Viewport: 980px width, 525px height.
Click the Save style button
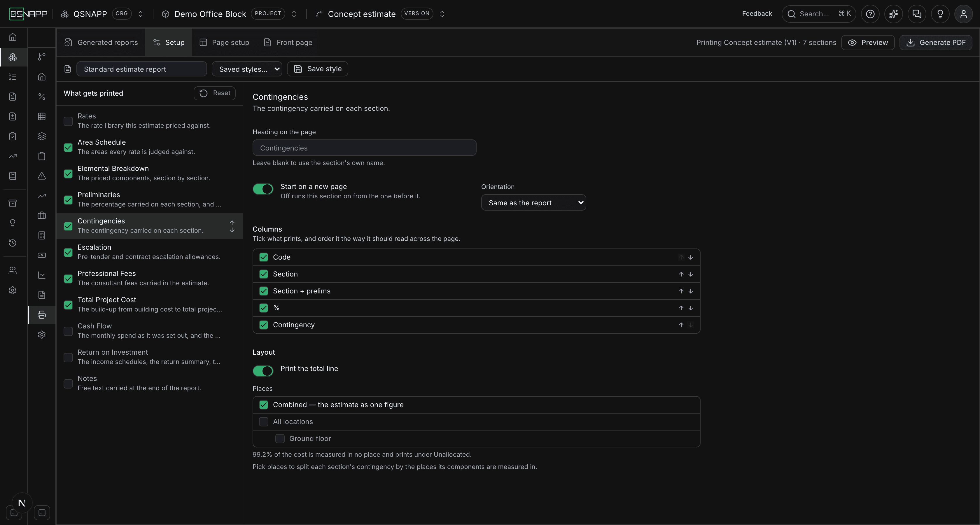click(318, 69)
